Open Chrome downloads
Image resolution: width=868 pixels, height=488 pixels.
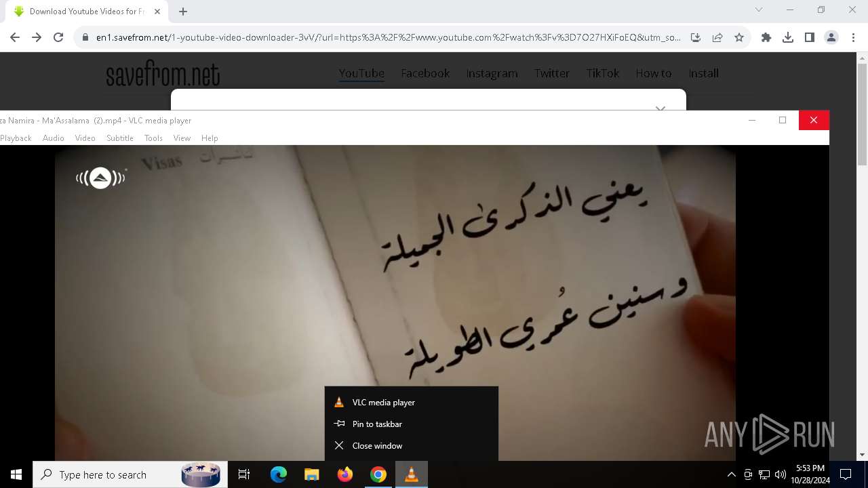[788, 37]
